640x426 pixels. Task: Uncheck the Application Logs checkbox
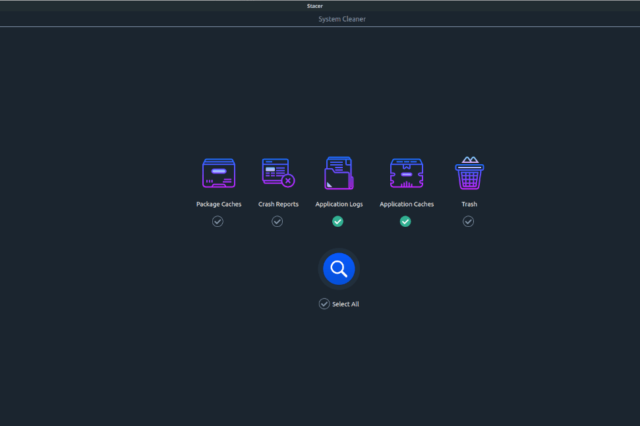coord(338,221)
